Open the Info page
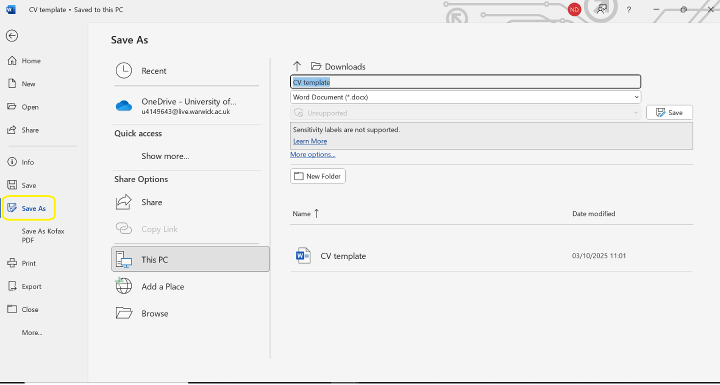Image resolution: width=720 pixels, height=385 pixels. [x=21, y=162]
